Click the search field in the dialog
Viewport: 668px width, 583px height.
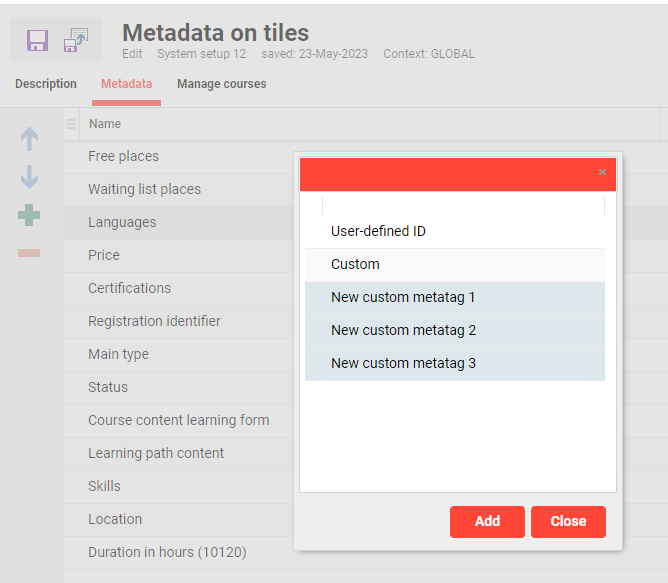(x=463, y=206)
